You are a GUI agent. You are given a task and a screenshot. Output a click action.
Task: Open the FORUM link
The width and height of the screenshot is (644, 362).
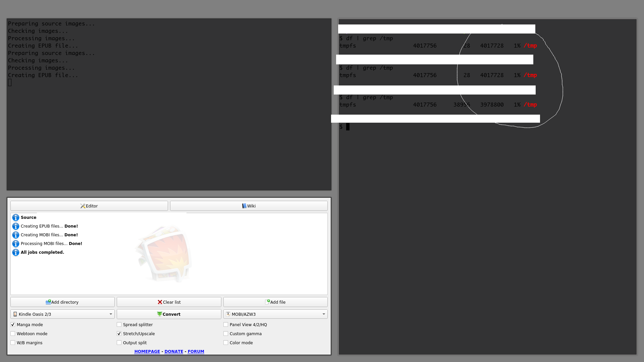196,351
